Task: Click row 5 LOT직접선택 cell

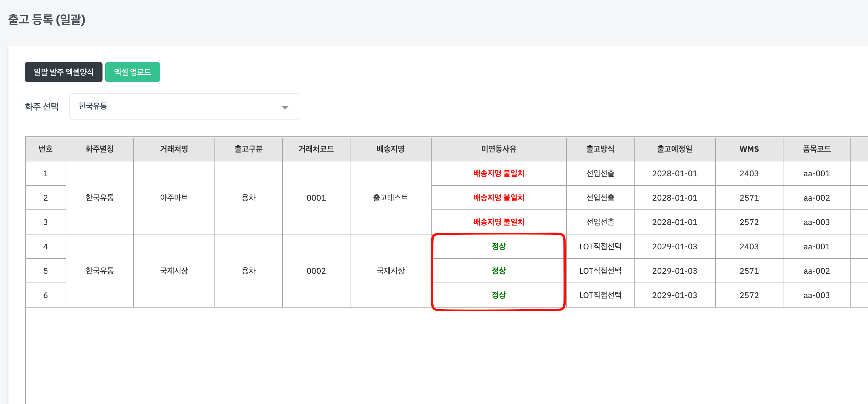Action: 600,271
